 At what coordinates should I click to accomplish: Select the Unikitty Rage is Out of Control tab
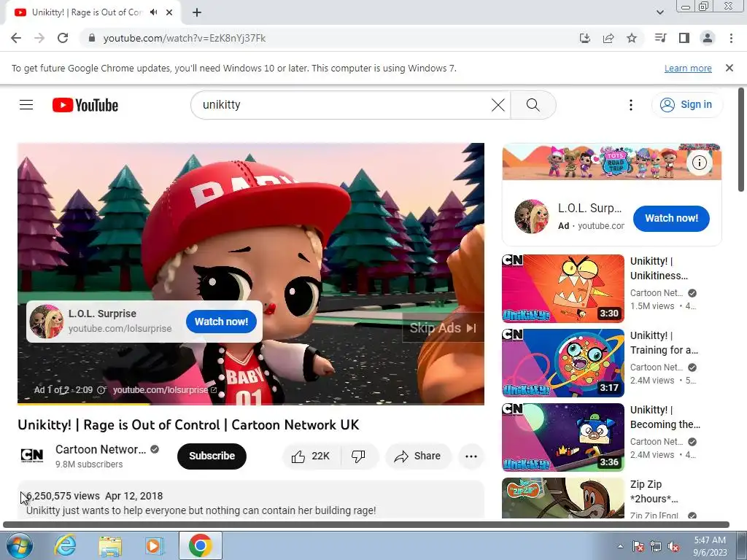(x=88, y=12)
